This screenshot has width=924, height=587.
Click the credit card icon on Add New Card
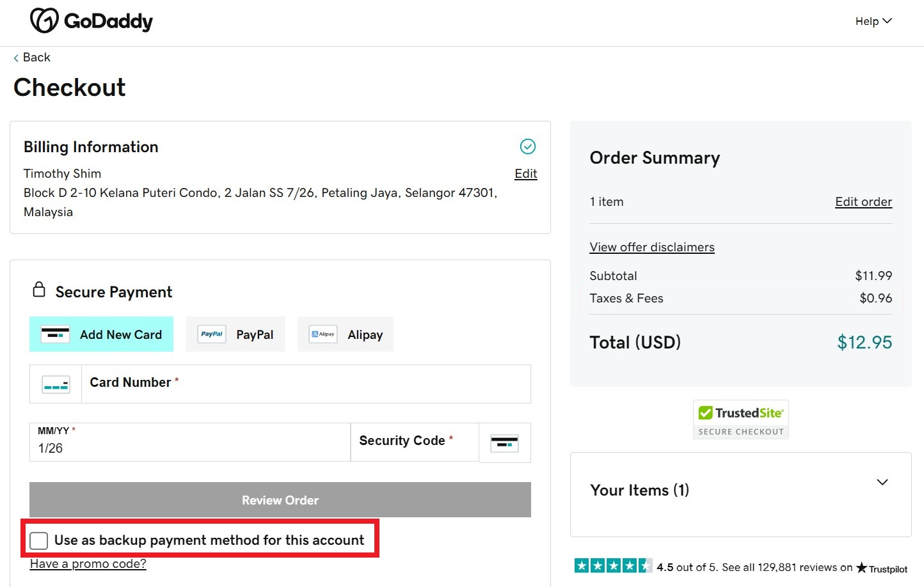pyautogui.click(x=56, y=333)
